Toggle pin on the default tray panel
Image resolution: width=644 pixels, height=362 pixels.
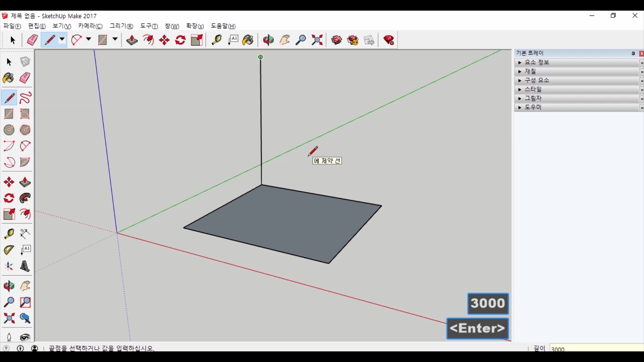coord(633,53)
